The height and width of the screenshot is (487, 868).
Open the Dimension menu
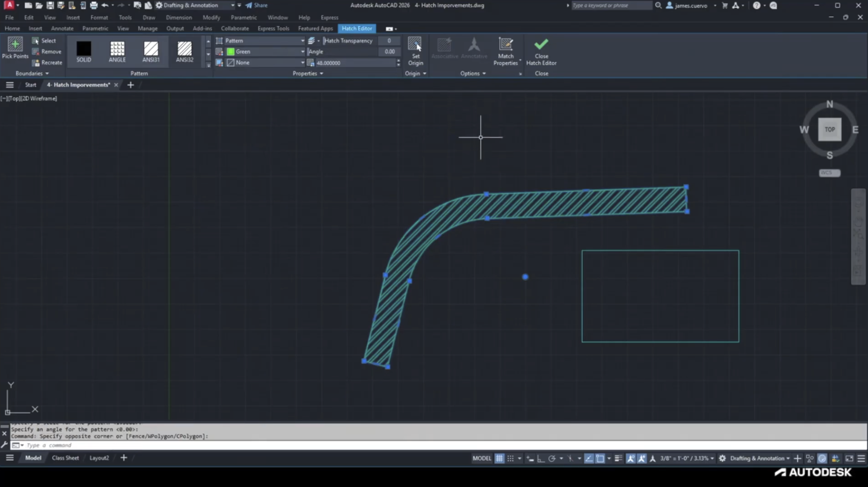coord(179,18)
